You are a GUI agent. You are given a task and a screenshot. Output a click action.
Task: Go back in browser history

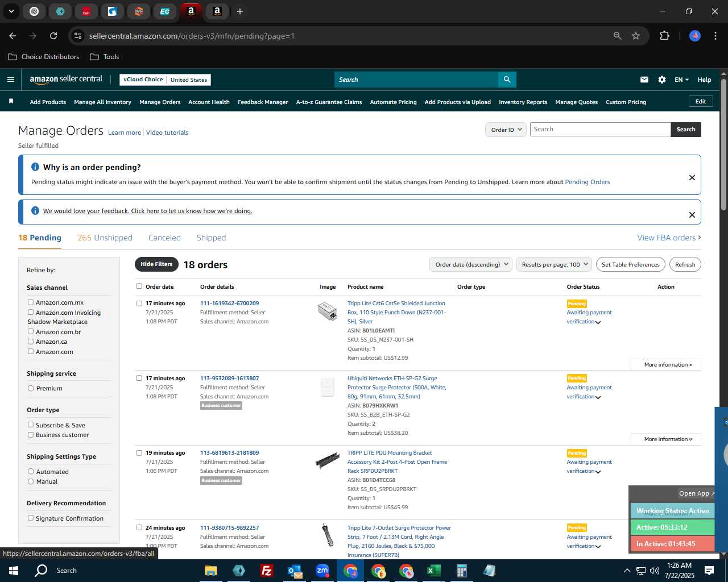pos(13,36)
